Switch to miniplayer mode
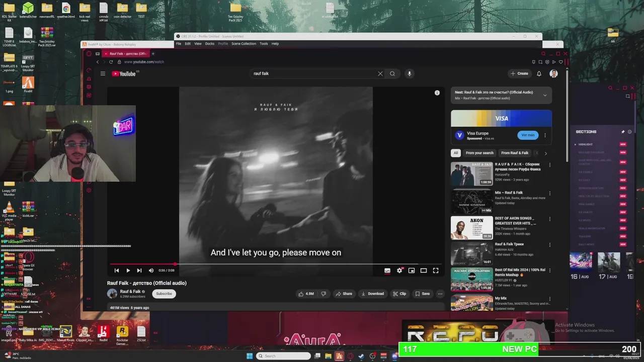This screenshot has width=644, height=362. point(412,270)
